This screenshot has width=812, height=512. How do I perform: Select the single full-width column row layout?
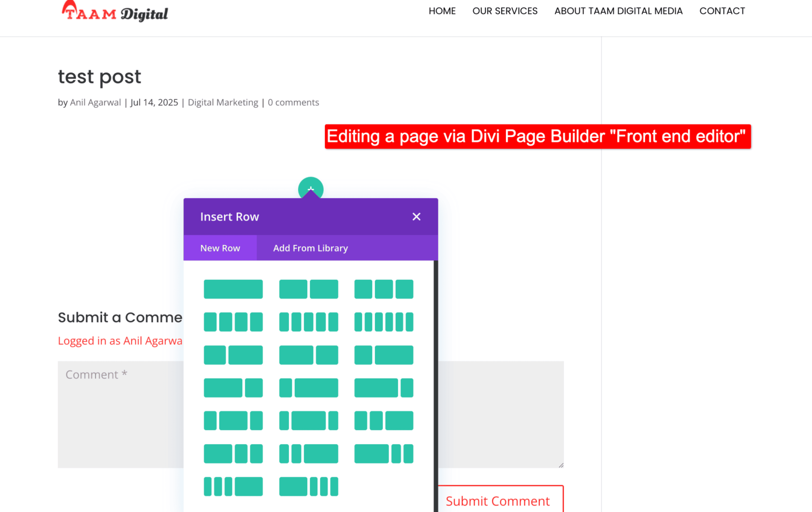tap(233, 289)
